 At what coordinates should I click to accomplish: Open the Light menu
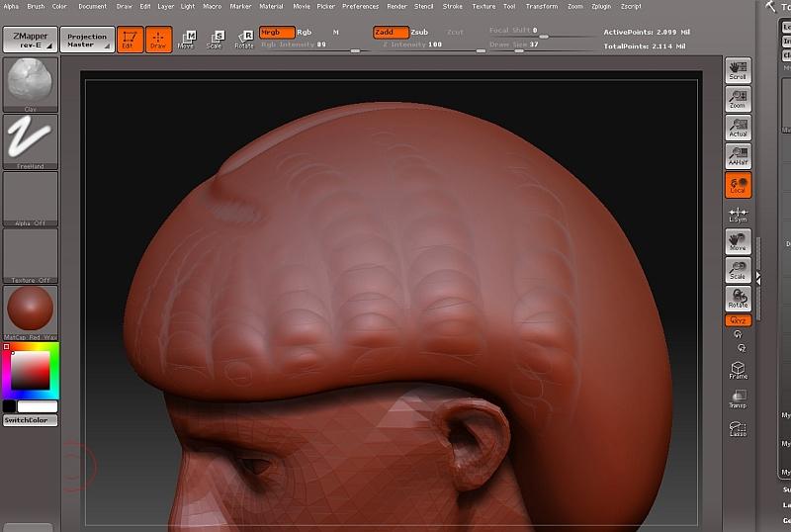pyautogui.click(x=188, y=6)
